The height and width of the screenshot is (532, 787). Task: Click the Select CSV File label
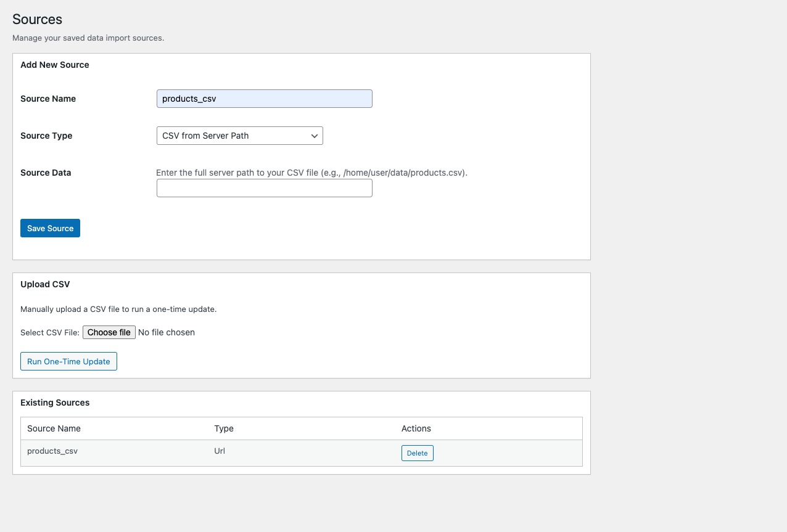coord(50,332)
